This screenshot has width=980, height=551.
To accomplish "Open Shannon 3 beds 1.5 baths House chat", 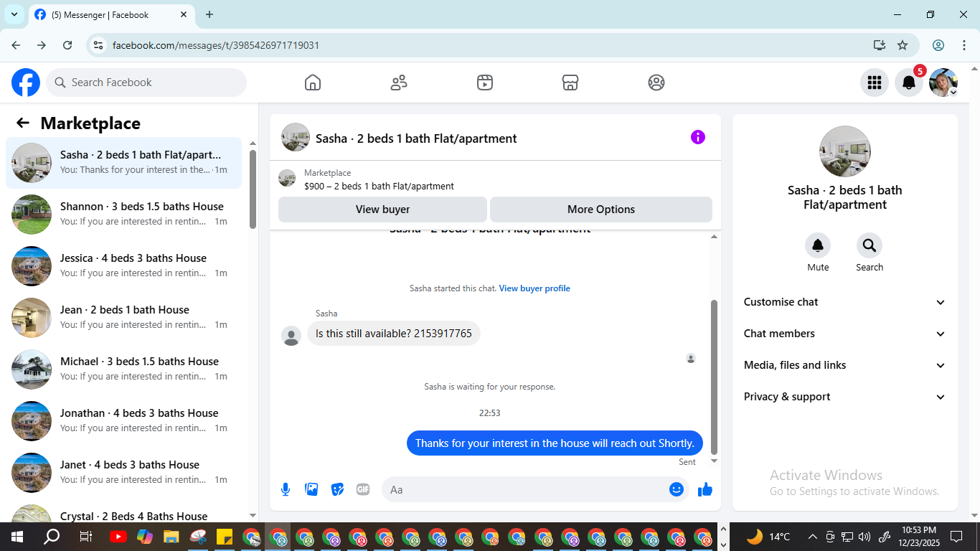I will 123,215.
